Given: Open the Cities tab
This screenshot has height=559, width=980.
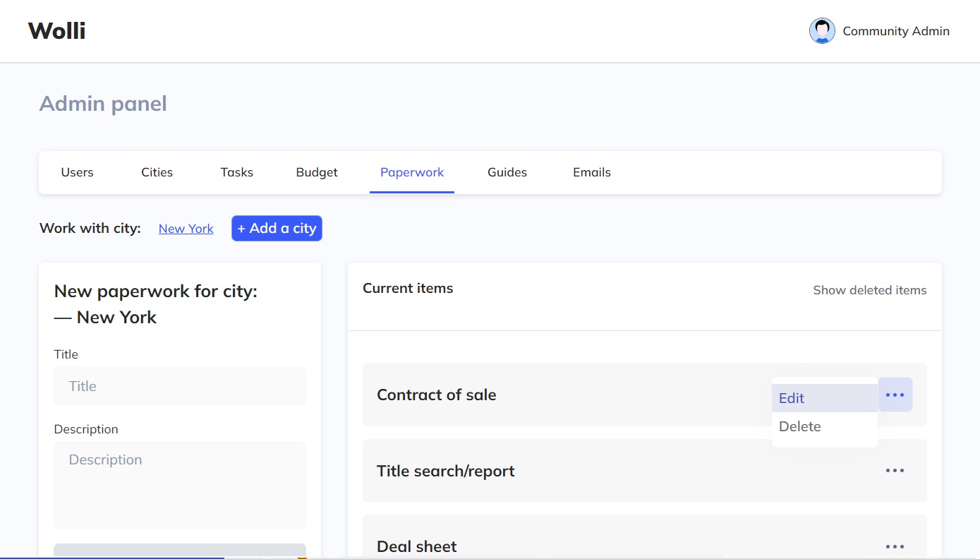Looking at the screenshot, I should (x=157, y=172).
